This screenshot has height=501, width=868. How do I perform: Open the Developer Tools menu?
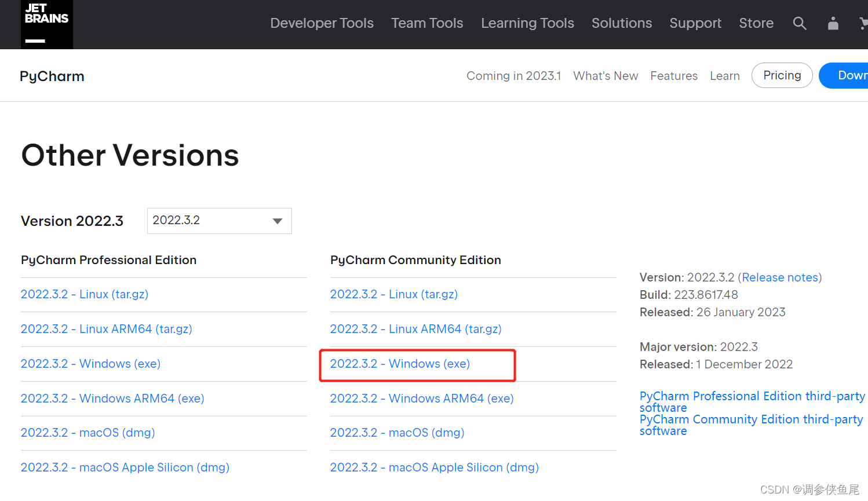pyautogui.click(x=322, y=23)
